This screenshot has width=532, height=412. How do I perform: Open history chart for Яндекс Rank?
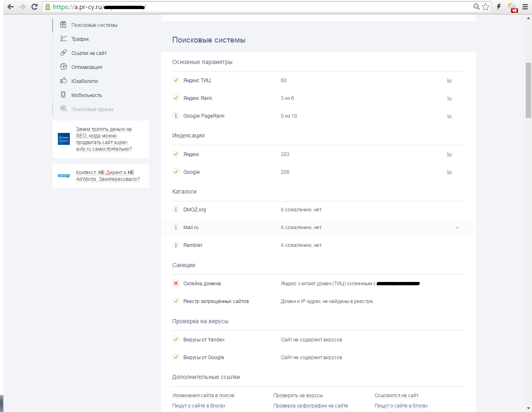point(449,98)
